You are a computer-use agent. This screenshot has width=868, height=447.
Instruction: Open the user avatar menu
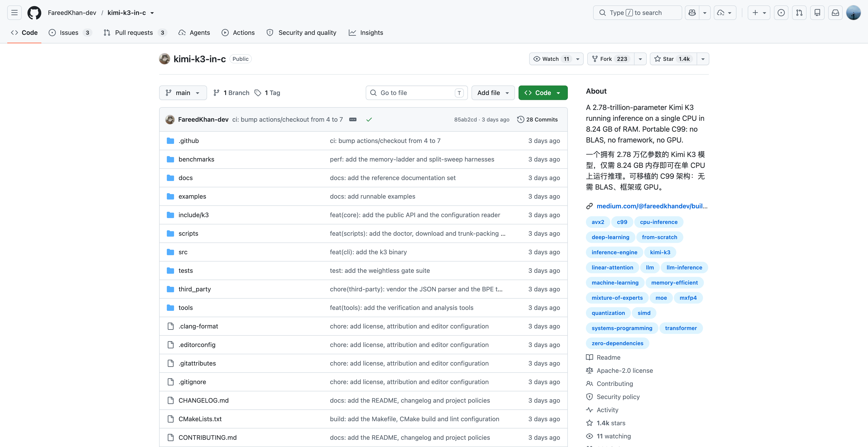854,13
